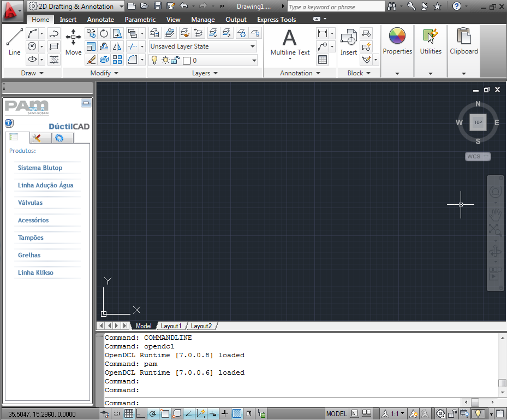The height and width of the screenshot is (420, 507).
Task: Click the DúctilCAD info icon
Action: (9, 123)
